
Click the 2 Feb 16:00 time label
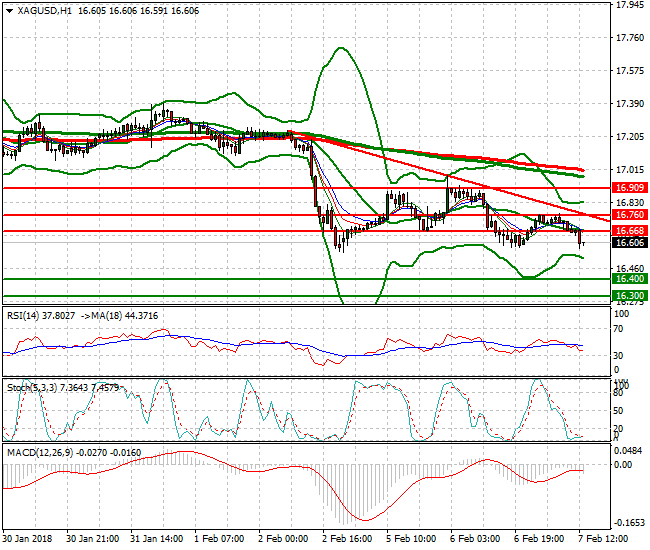point(347,539)
